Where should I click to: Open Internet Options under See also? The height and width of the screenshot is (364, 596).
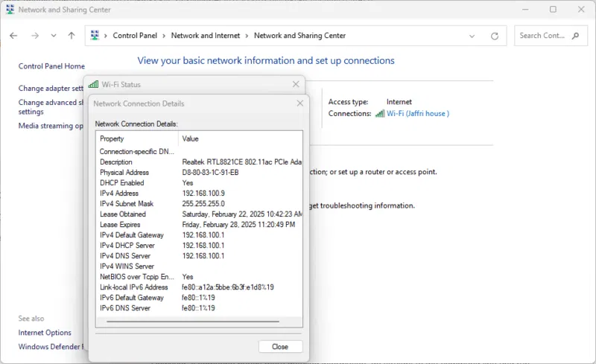[x=45, y=333]
